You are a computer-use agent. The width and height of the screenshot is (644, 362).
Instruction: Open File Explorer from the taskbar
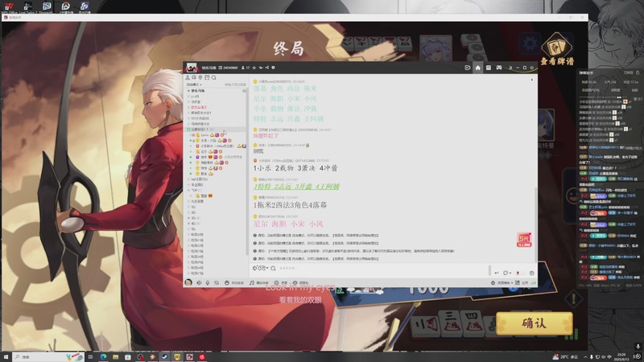click(x=115, y=356)
